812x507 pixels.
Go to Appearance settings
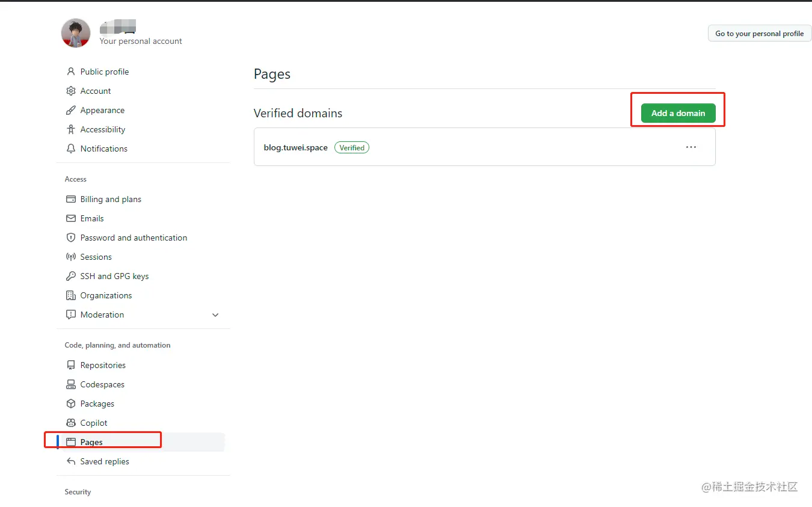tap(103, 110)
